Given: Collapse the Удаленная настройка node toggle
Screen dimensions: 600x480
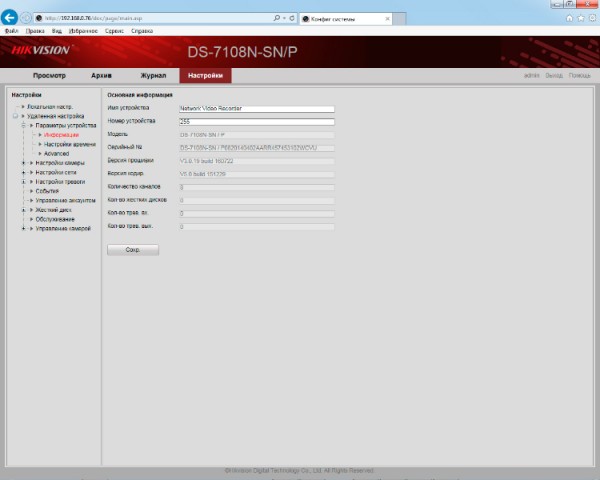Looking at the screenshot, I should tap(15, 116).
